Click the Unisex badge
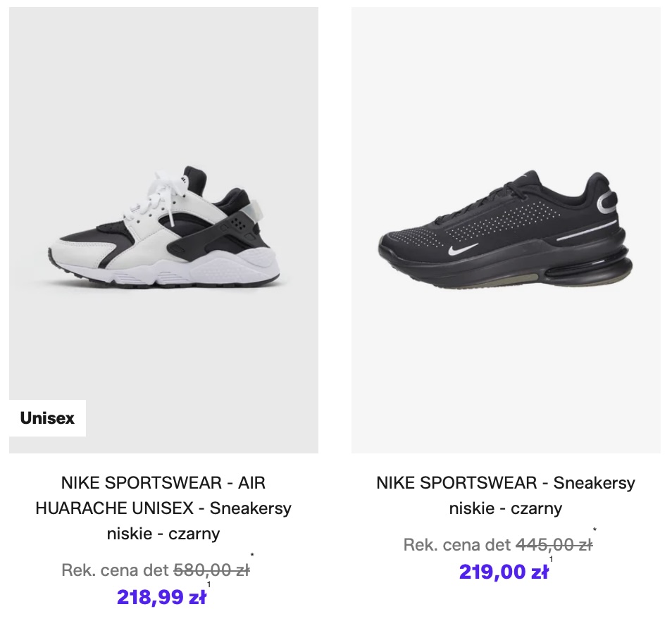 click(47, 418)
